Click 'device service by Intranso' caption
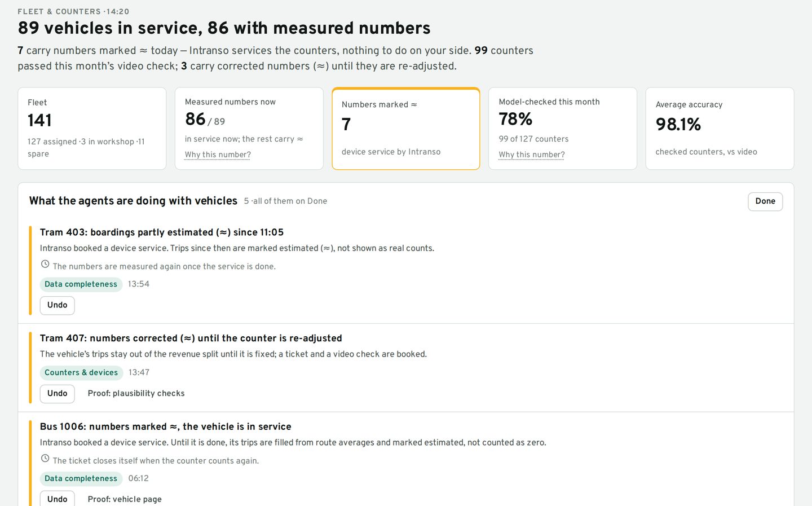This screenshot has width=812, height=506. coord(391,152)
